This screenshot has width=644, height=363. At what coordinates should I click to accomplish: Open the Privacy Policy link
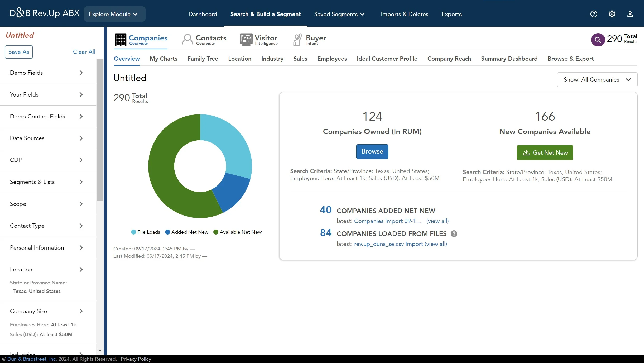click(136, 359)
